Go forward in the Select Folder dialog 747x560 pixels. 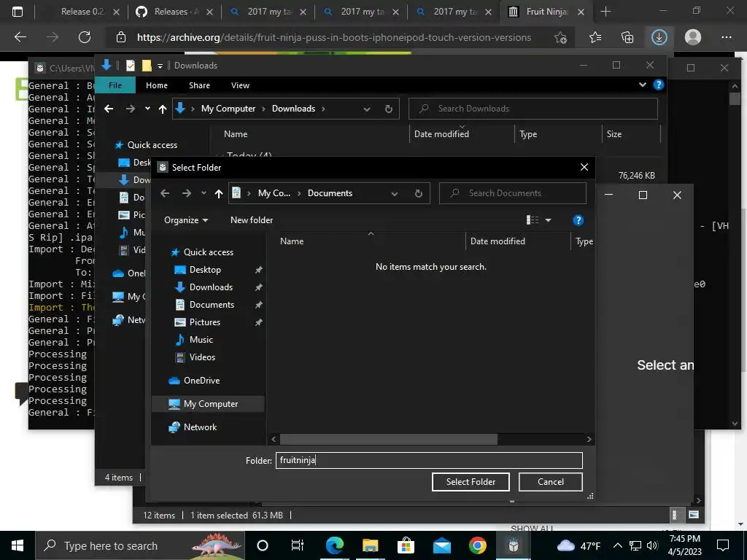(187, 192)
